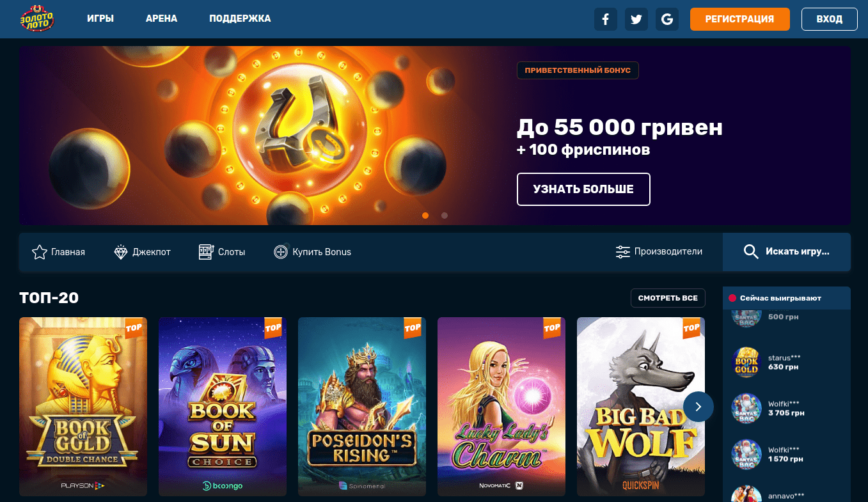Image resolution: width=868 pixels, height=502 pixels.
Task: Click the magnifier search icon
Action: 751,252
